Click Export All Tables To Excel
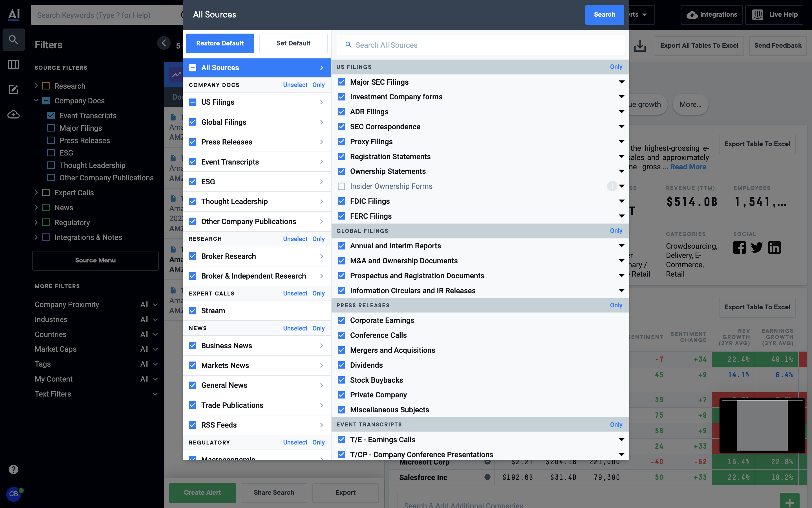Screen dimensions: 812x508 click(699, 46)
